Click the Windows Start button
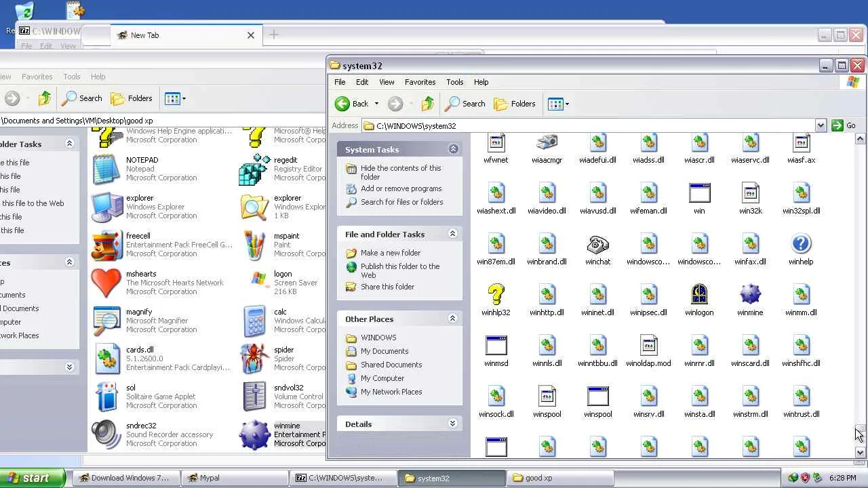Screen dimensions: 868x488 pyautogui.click(x=33, y=478)
